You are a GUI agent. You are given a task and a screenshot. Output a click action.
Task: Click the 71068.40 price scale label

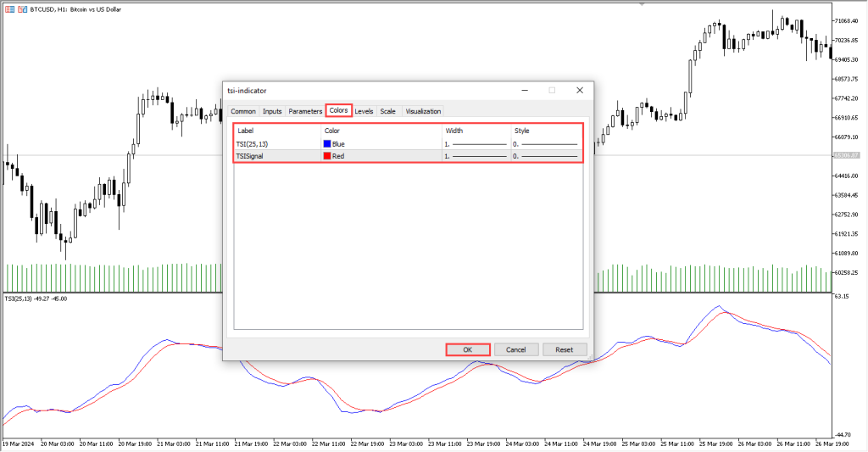[847, 21]
